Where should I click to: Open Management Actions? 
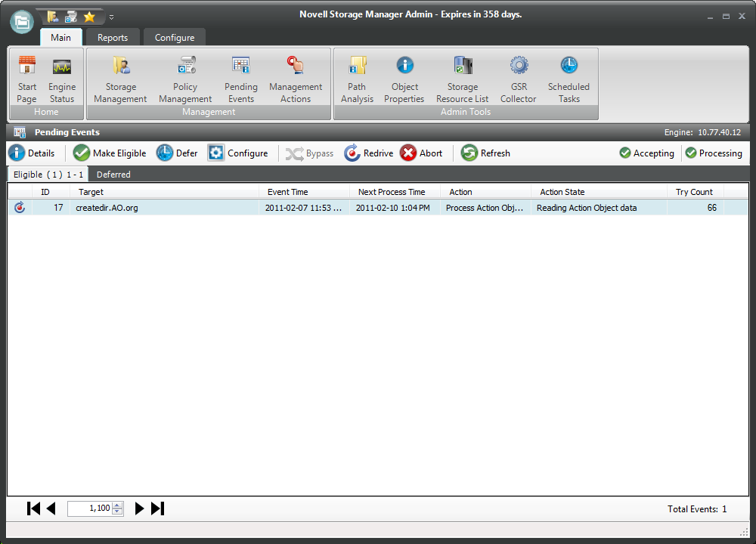[296, 79]
